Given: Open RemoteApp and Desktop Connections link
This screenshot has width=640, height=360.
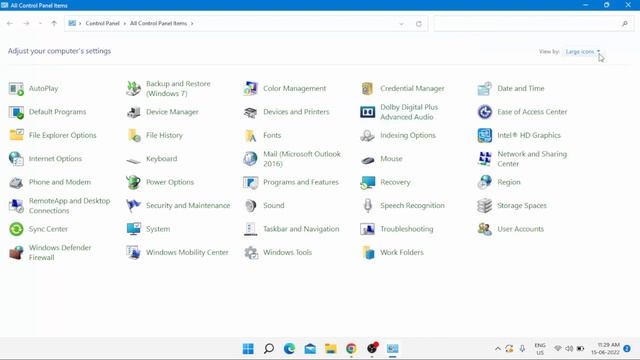Looking at the screenshot, I should (x=69, y=206).
